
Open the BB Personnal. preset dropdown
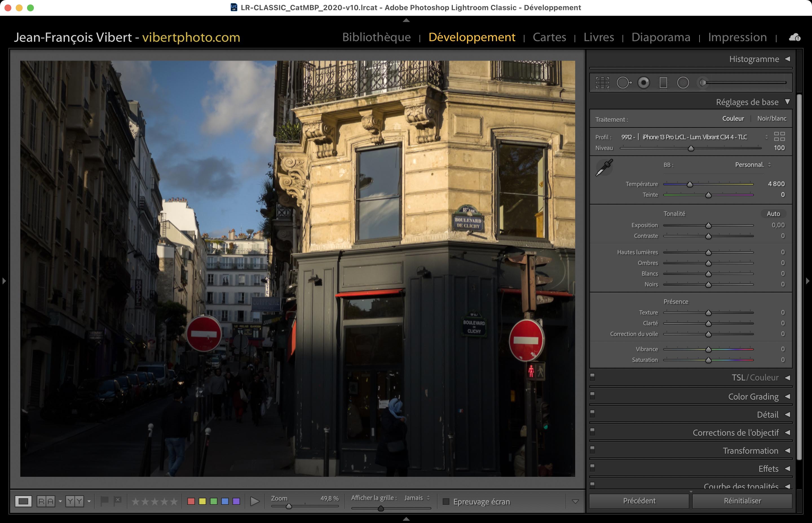pyautogui.click(x=753, y=165)
